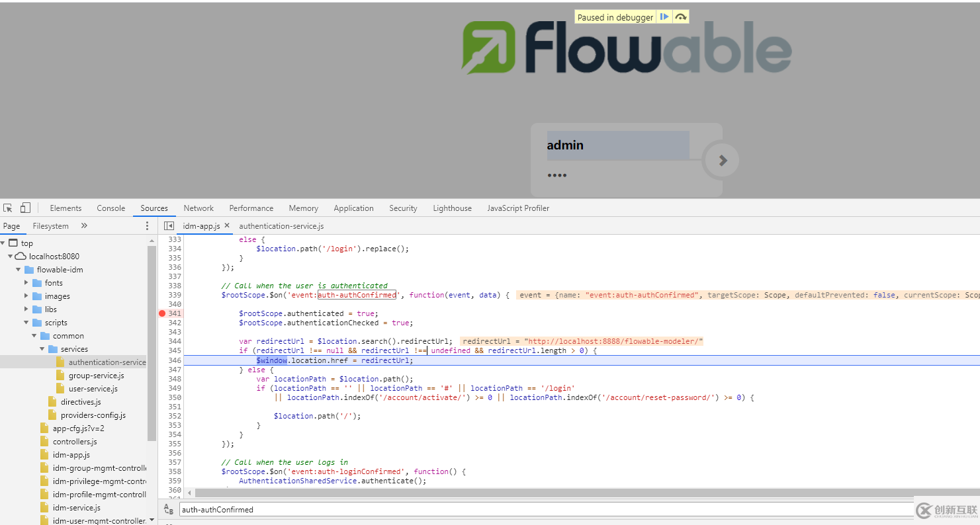Remove the breakpoint on line 341
The height and width of the screenshot is (525, 980).
click(x=163, y=313)
